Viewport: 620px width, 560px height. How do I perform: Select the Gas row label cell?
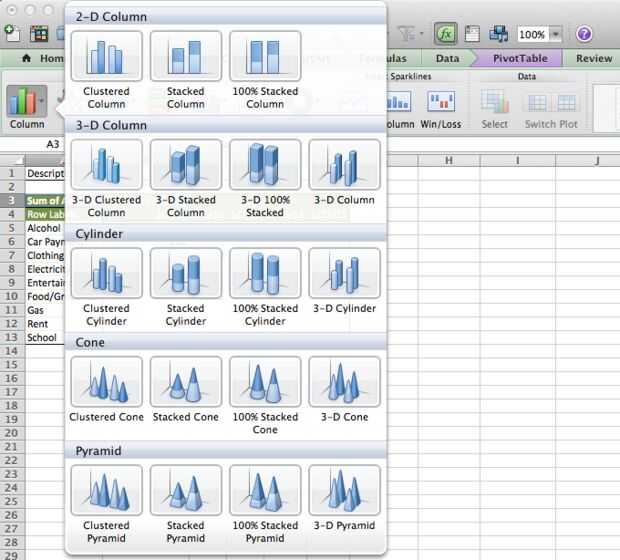45,310
